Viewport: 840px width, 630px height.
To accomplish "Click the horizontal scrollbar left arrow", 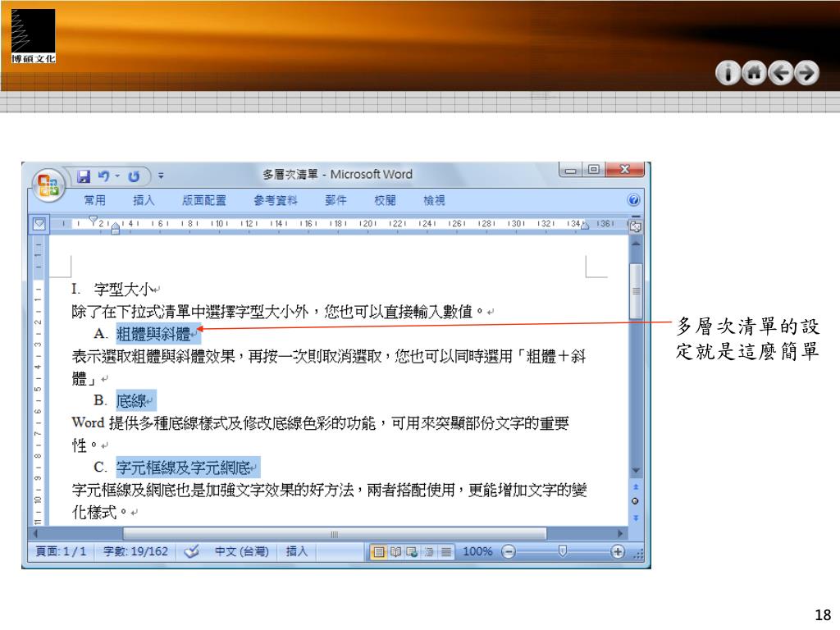I will (35, 533).
